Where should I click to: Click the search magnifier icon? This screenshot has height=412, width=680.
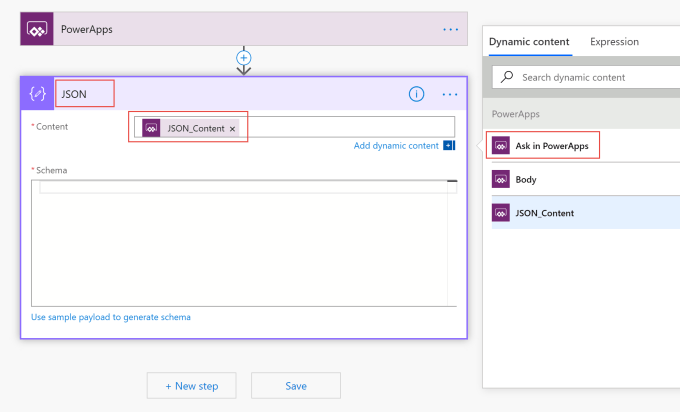tap(507, 77)
